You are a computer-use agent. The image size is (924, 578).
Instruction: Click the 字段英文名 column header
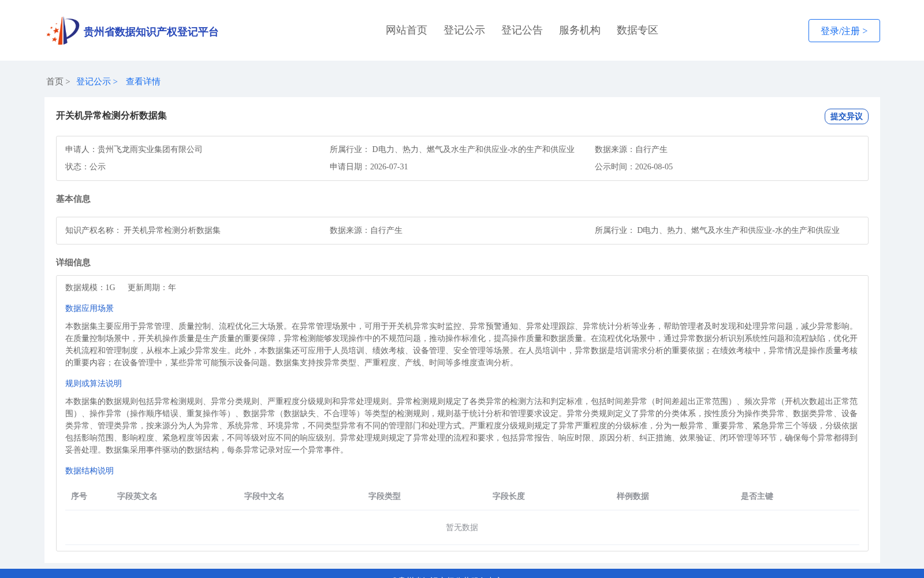coord(137,496)
